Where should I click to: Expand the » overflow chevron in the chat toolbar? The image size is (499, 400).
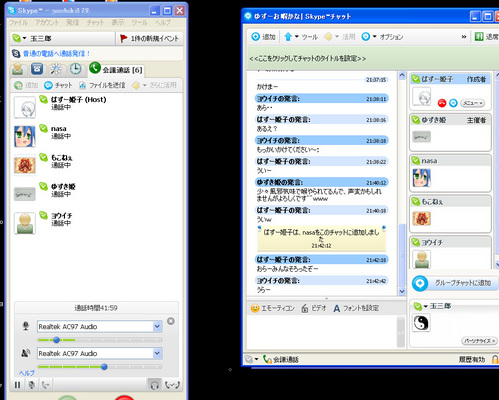click(464, 37)
